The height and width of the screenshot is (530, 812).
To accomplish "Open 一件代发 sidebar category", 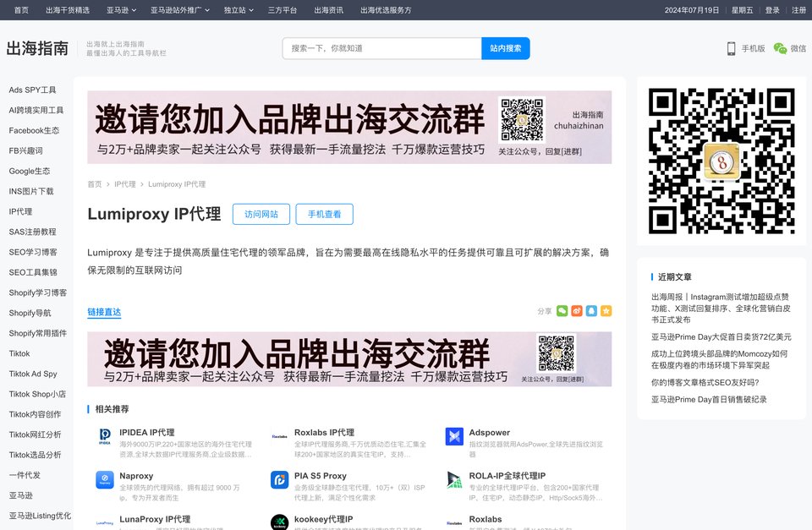I will pos(25,474).
